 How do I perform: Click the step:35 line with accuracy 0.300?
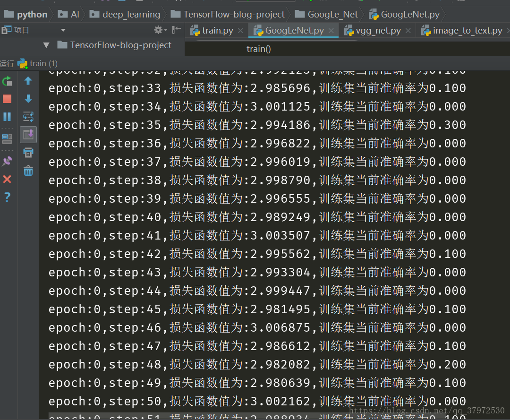257,125
